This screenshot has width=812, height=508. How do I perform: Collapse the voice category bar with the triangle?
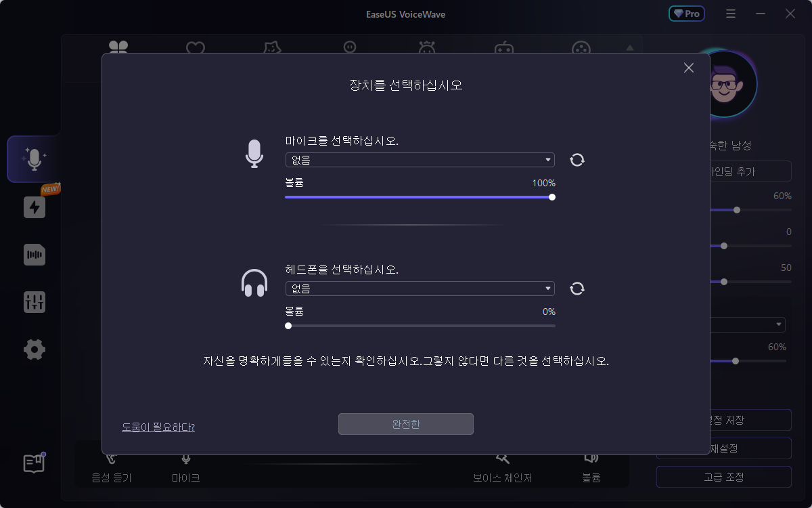(629, 47)
